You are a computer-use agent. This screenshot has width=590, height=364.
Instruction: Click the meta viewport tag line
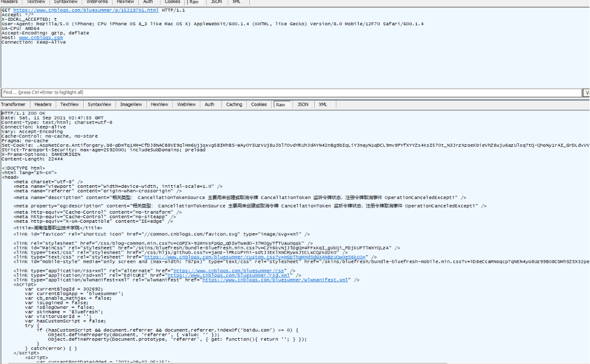pos(118,186)
